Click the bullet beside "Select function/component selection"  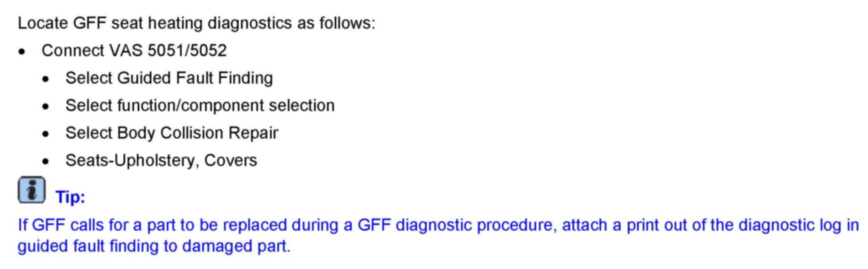pos(46,107)
